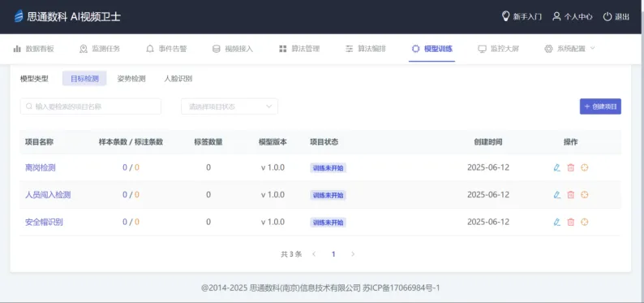644x303 pixels.
Task: Delete the 人员闯入检测 project
Action: coord(570,195)
